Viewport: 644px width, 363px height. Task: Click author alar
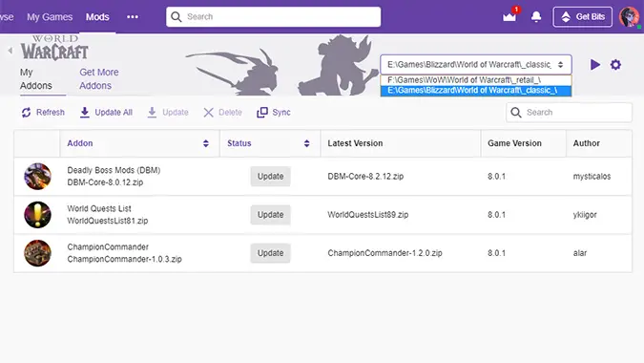click(580, 253)
